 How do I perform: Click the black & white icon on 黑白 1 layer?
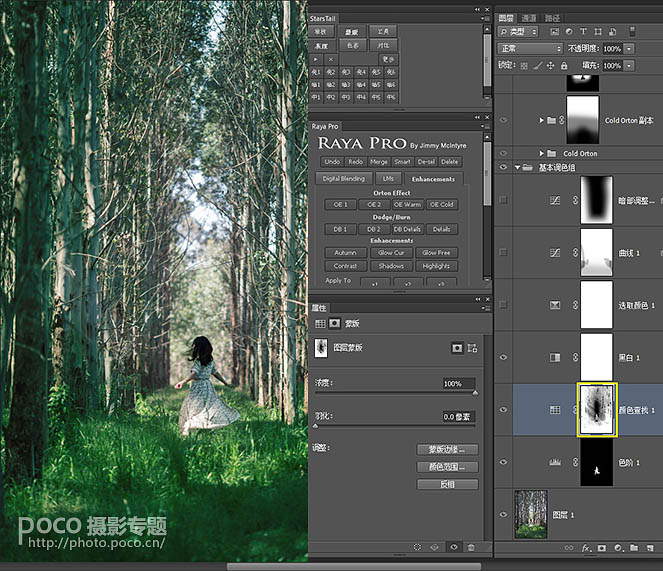pos(555,358)
